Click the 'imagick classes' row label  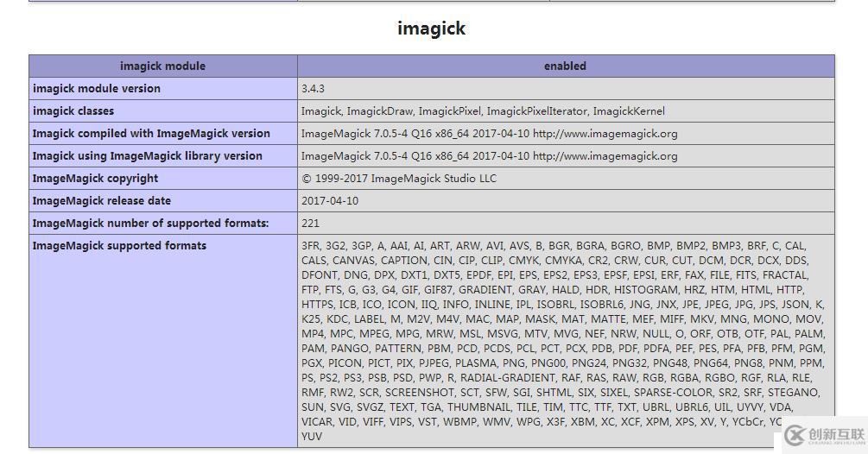point(73,111)
